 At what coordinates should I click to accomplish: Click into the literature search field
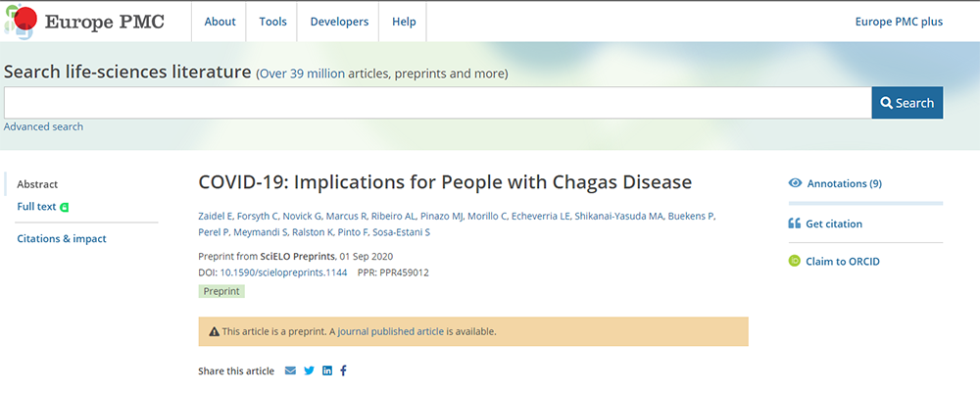[437, 103]
